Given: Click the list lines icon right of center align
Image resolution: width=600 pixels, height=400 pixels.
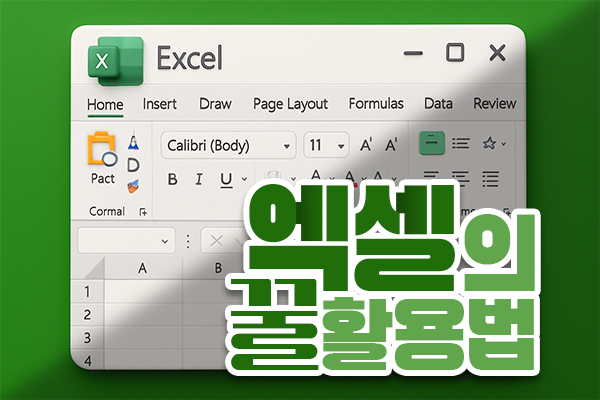Looking at the screenshot, I should click(x=491, y=179).
